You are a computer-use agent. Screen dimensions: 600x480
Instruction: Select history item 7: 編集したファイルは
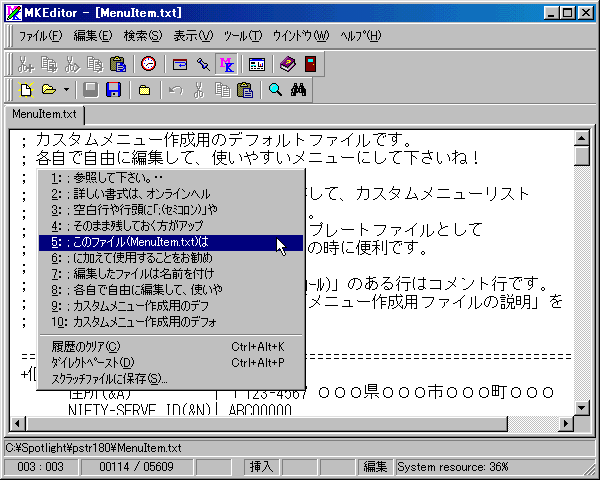(x=171, y=274)
